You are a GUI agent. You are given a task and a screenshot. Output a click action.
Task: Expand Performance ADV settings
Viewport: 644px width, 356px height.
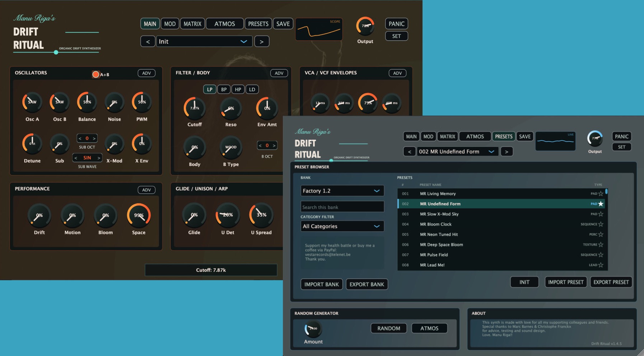(x=146, y=190)
